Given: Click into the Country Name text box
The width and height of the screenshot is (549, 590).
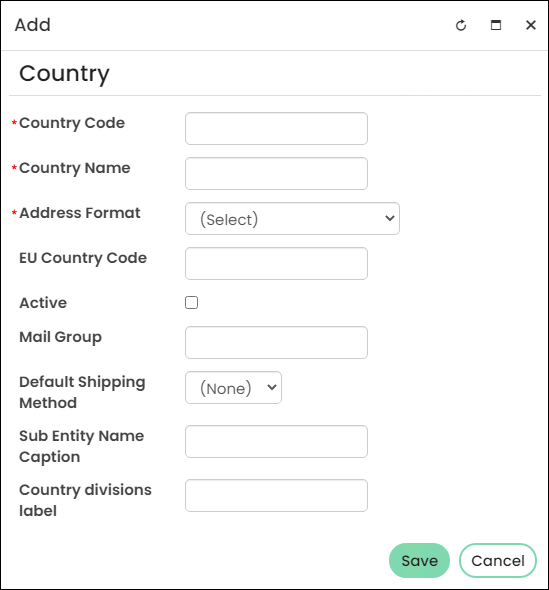Looking at the screenshot, I should click(276, 173).
